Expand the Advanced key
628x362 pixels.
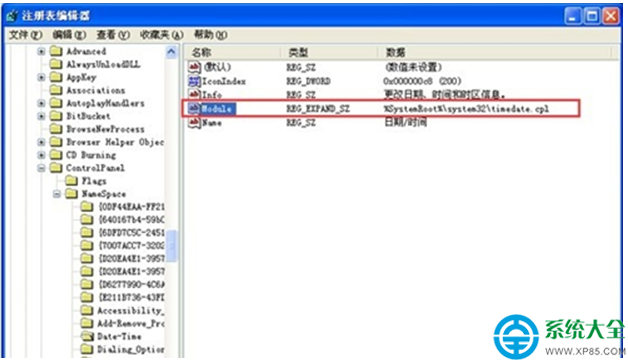point(41,51)
